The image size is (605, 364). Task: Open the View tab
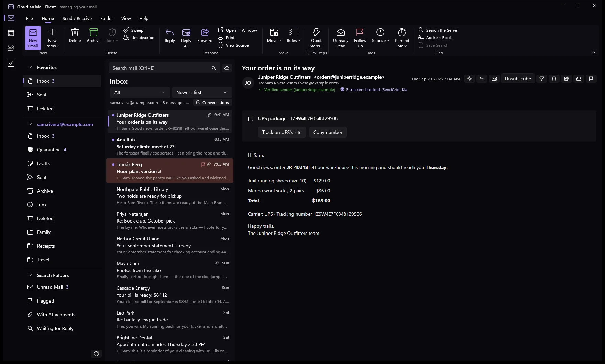click(126, 19)
